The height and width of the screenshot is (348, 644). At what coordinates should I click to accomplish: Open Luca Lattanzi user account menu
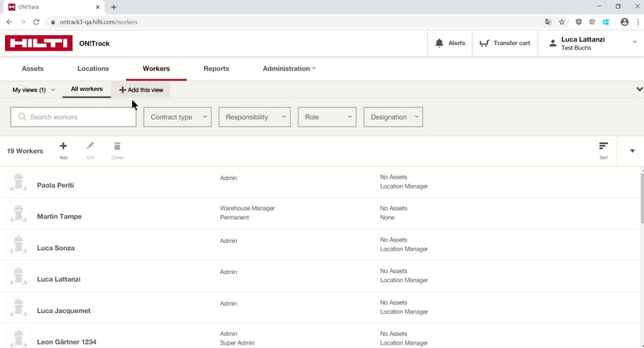point(590,43)
